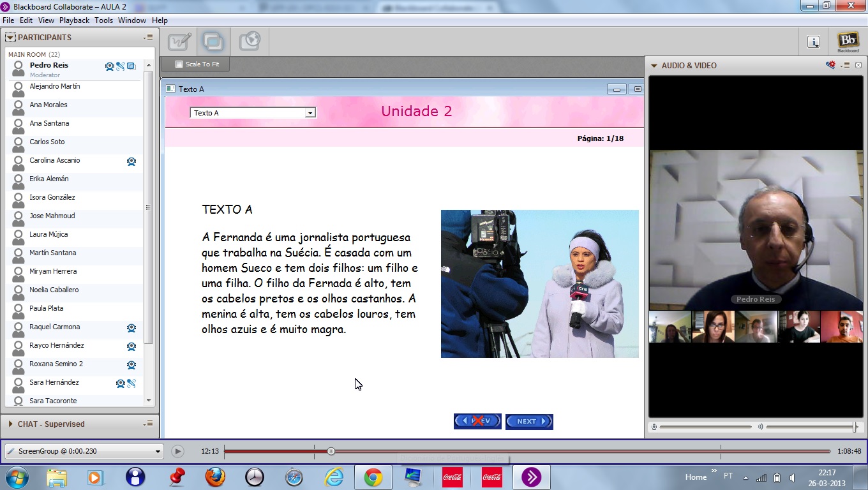Open Internet Explorer from the taskbar
The height and width of the screenshot is (490, 868).
[x=334, y=477]
